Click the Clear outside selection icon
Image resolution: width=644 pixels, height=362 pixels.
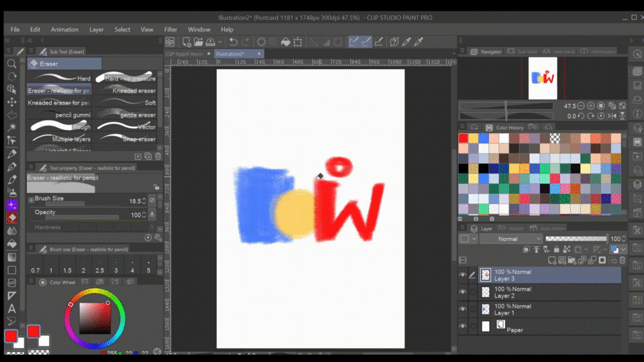pos(273,42)
